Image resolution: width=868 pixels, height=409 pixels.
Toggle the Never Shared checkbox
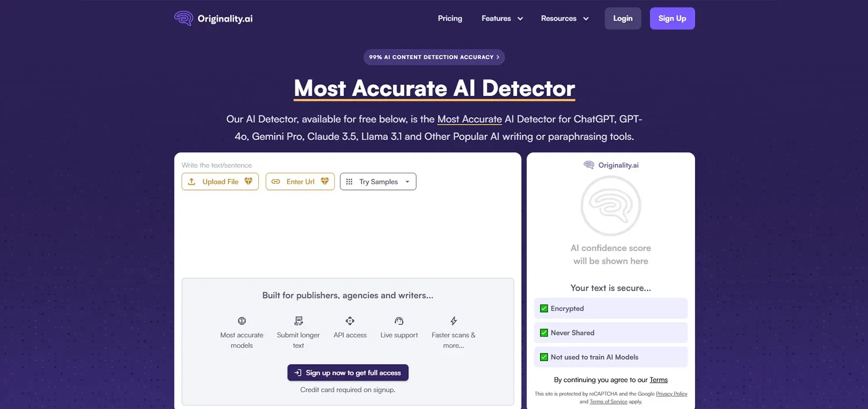544,333
